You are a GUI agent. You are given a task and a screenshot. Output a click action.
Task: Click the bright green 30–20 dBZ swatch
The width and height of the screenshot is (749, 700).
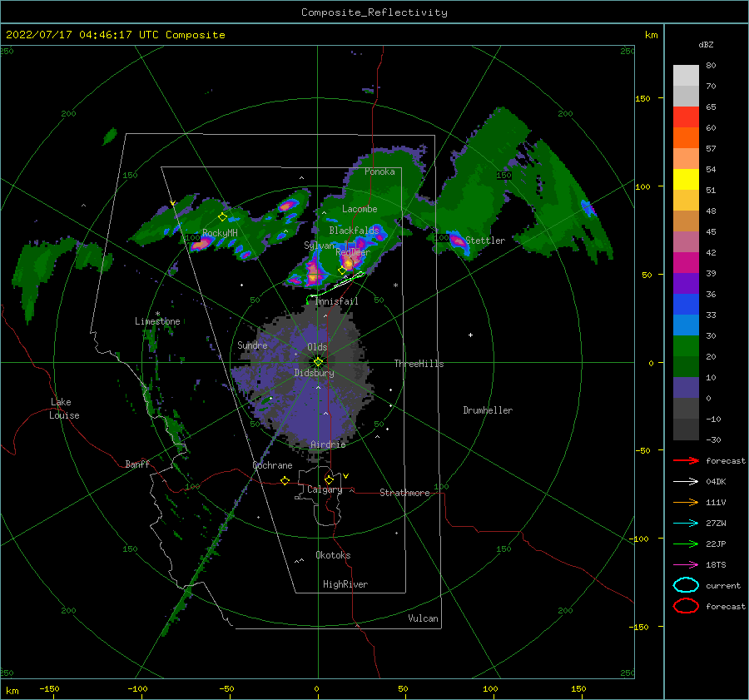[686, 346]
